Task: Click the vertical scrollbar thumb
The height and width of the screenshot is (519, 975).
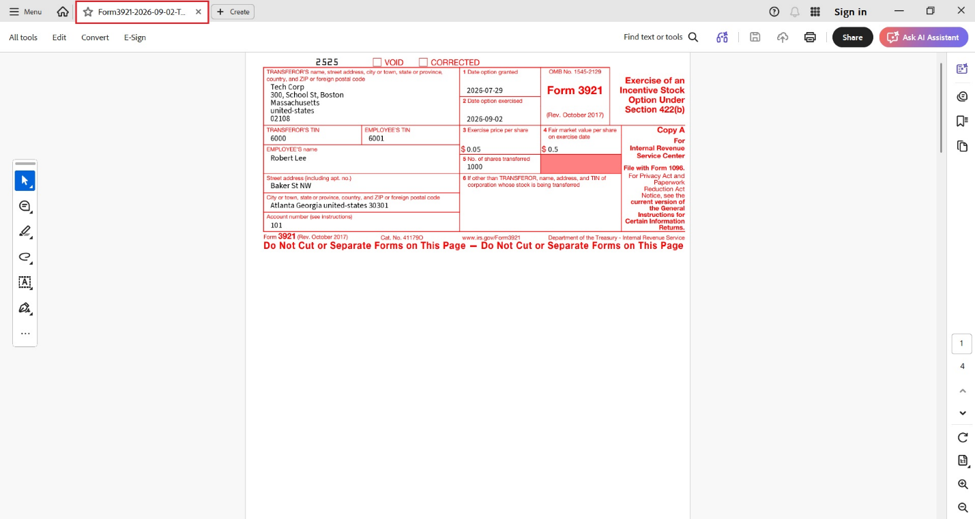Action: click(941, 107)
